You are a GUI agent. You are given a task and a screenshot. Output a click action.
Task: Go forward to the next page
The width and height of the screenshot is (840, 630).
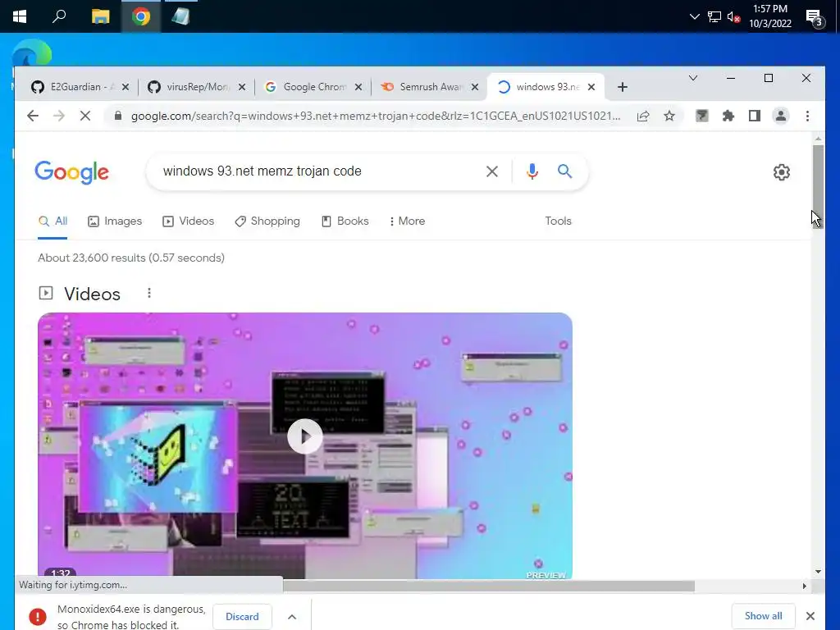point(59,116)
